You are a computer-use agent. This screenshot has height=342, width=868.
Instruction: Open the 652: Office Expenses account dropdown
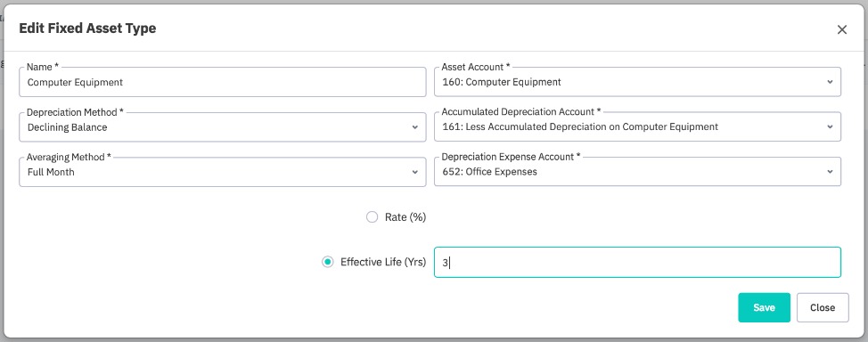point(637,172)
